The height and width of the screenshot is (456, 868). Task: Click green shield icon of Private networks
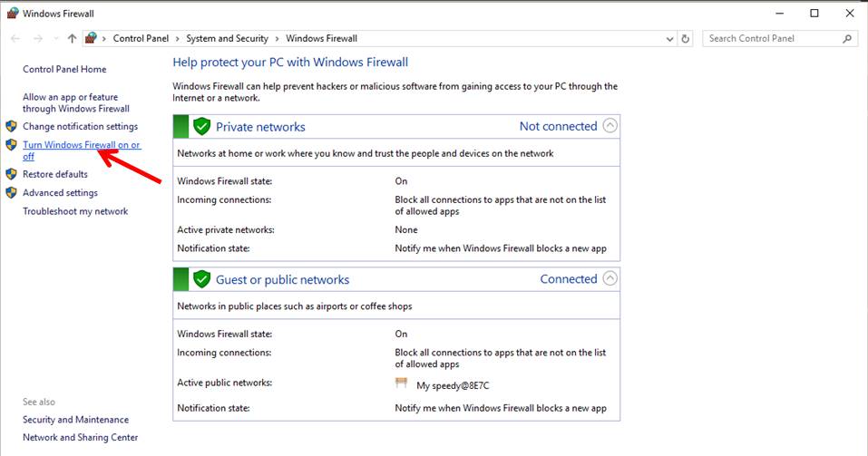(202, 127)
